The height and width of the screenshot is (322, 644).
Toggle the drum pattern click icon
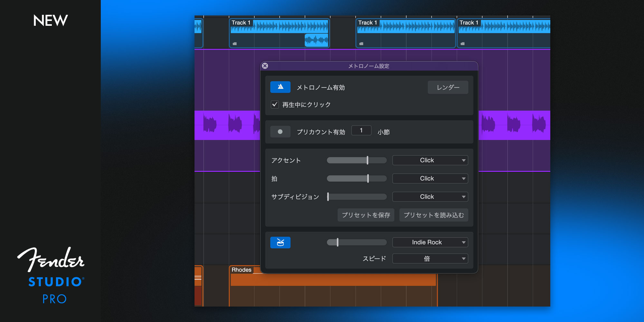[280, 242]
